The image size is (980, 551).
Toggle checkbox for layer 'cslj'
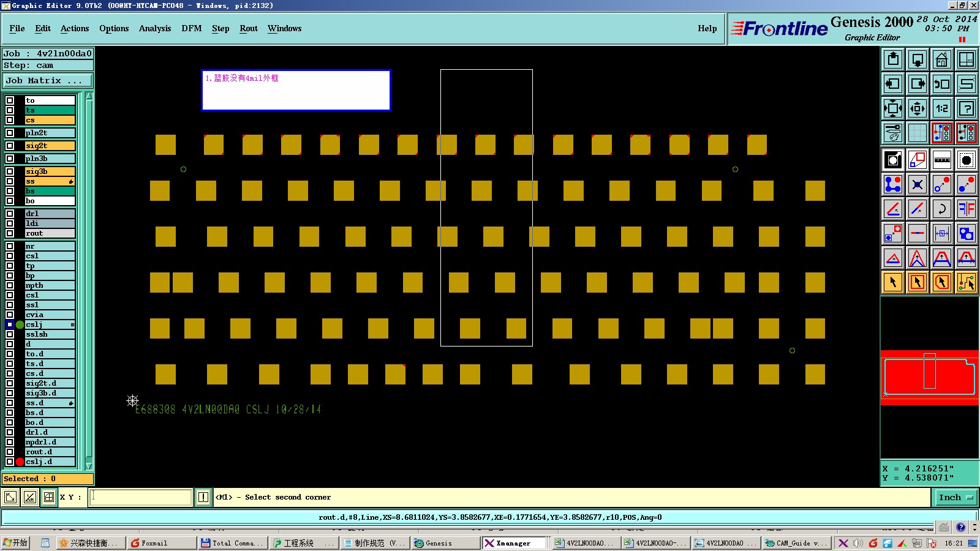pyautogui.click(x=10, y=324)
